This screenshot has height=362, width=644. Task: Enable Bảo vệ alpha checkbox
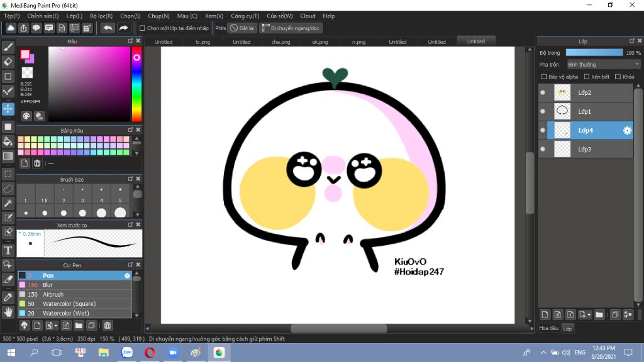pos(544,77)
